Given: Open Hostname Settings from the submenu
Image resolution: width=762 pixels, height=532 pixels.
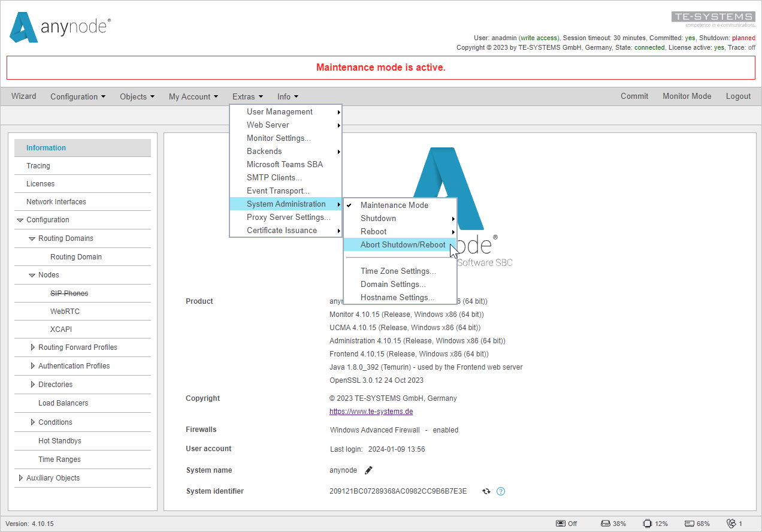Looking at the screenshot, I should coord(397,297).
